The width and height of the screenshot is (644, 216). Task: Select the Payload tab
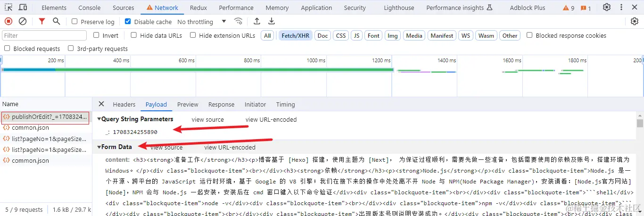[156, 105]
